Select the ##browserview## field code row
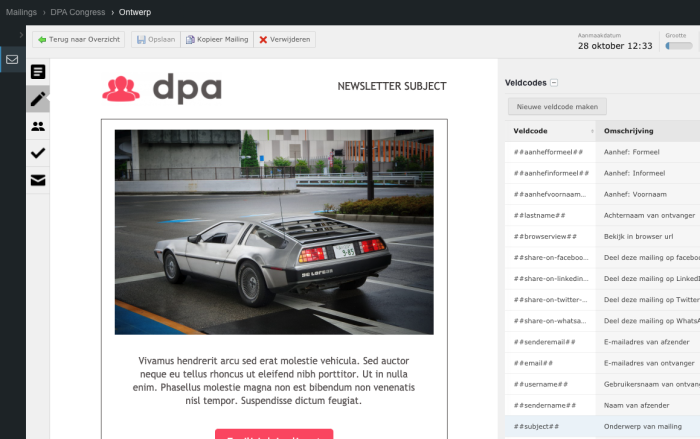 tap(546, 236)
